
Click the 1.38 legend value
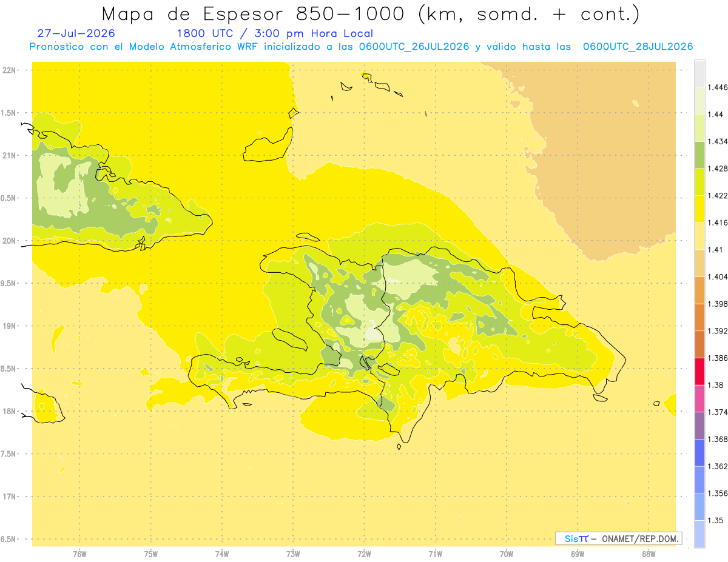click(716, 385)
